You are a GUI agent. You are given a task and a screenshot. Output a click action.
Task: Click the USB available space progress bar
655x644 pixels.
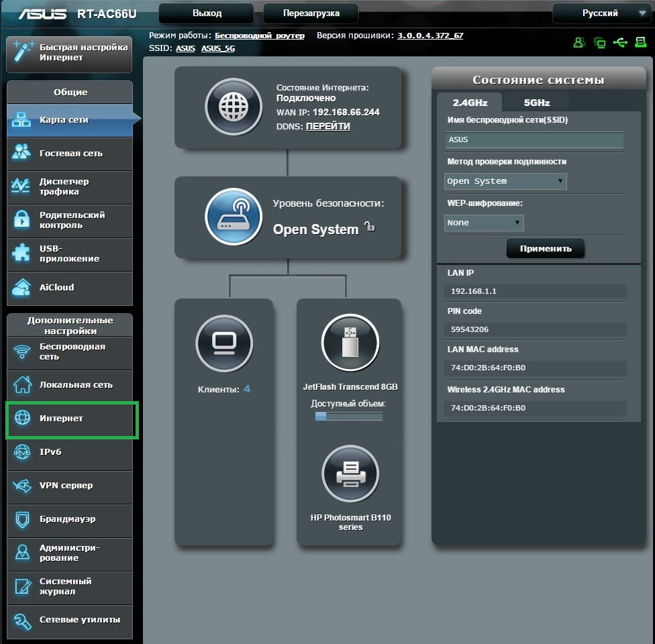click(x=349, y=417)
